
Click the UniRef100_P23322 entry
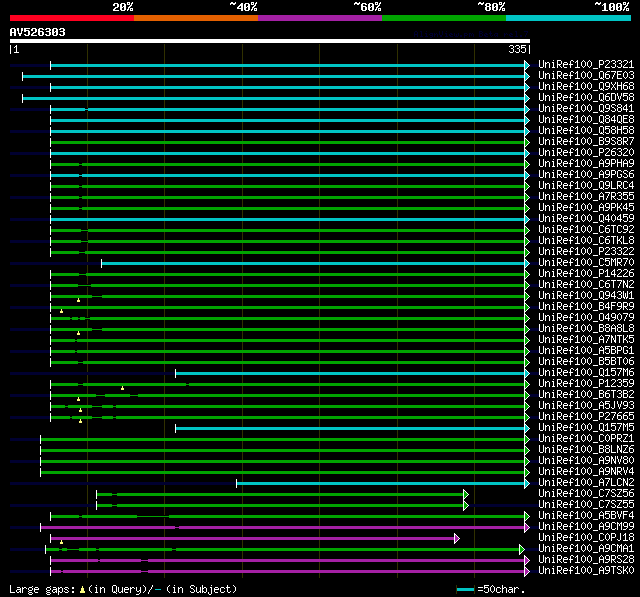point(586,252)
